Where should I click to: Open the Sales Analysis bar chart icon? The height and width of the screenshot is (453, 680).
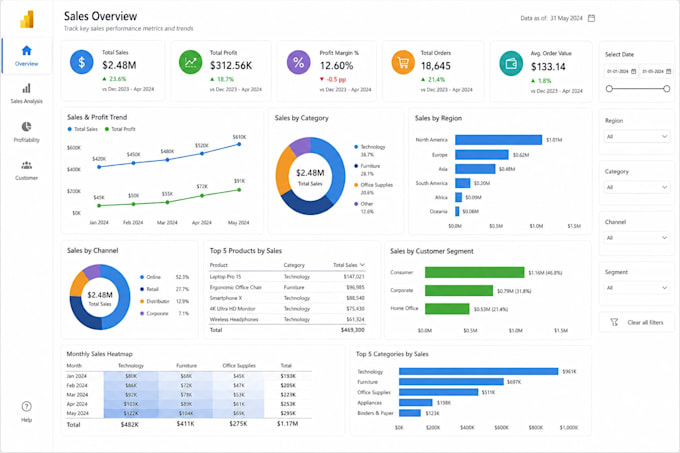(26, 88)
